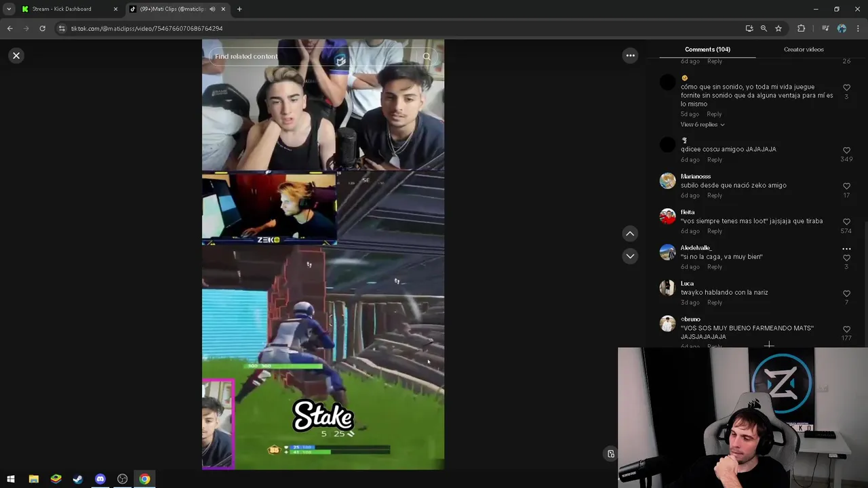The image size is (868, 488).
Task: Bookmark this page with the star icon
Action: (778, 28)
